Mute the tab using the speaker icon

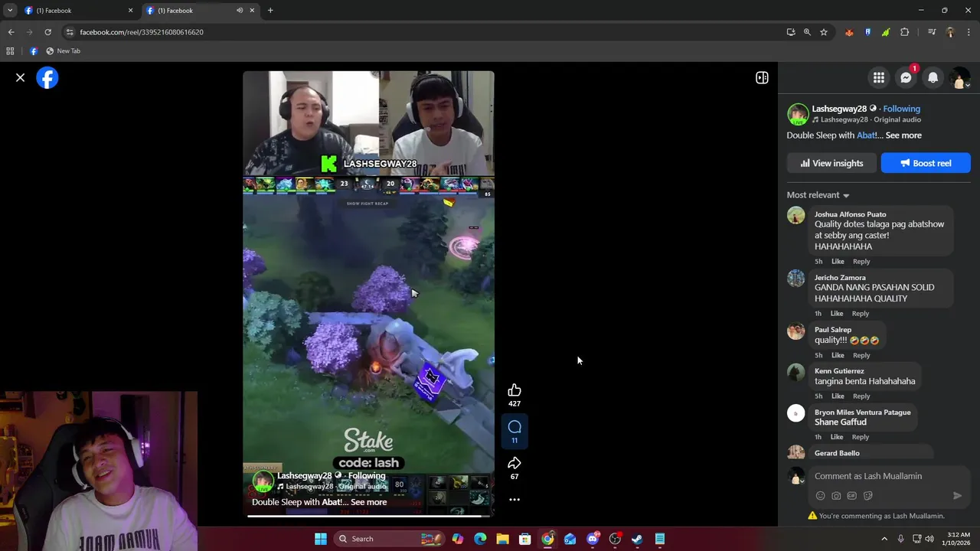pos(240,11)
